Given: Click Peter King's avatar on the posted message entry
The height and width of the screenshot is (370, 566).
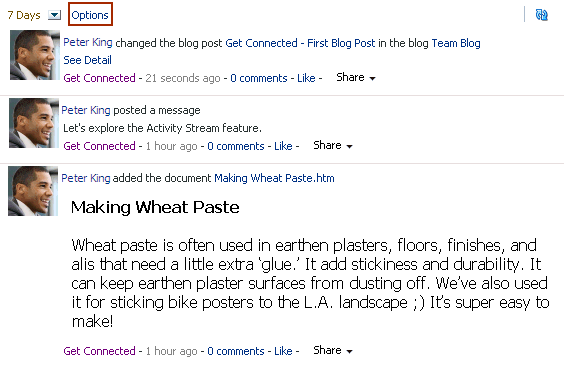Looking at the screenshot, I should click(x=34, y=123).
